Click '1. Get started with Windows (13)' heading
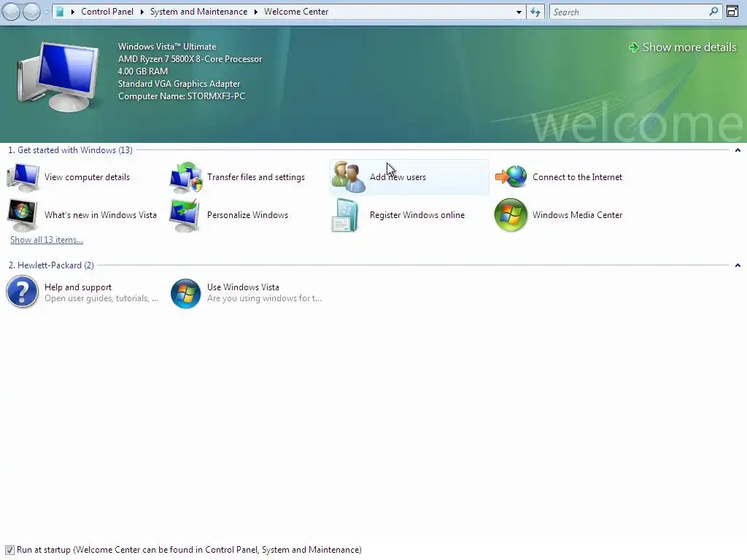Viewport: 747px width, 560px height. pos(71,150)
